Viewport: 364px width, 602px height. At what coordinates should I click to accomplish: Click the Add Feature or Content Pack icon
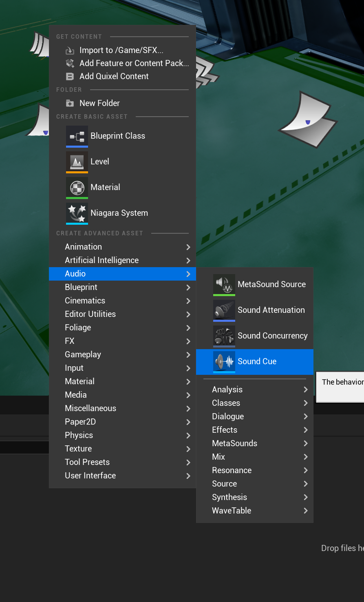(70, 64)
